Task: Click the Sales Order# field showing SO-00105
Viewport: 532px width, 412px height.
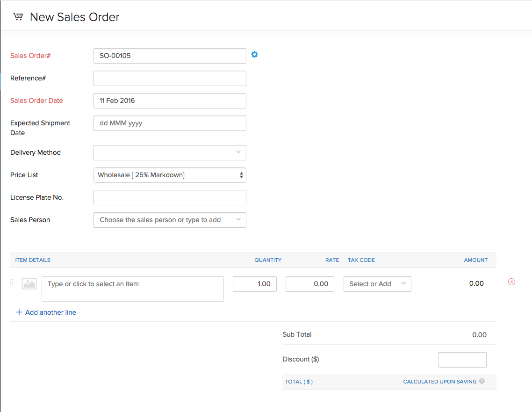Action: click(170, 55)
